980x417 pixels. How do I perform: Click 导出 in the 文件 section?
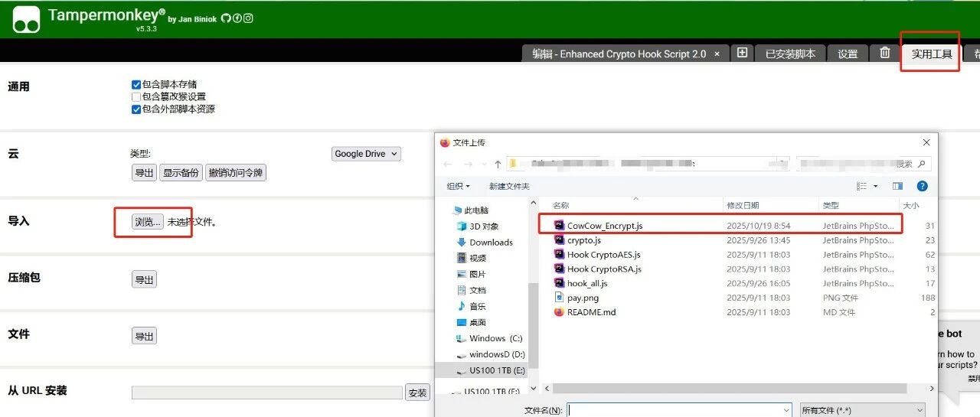point(144,336)
